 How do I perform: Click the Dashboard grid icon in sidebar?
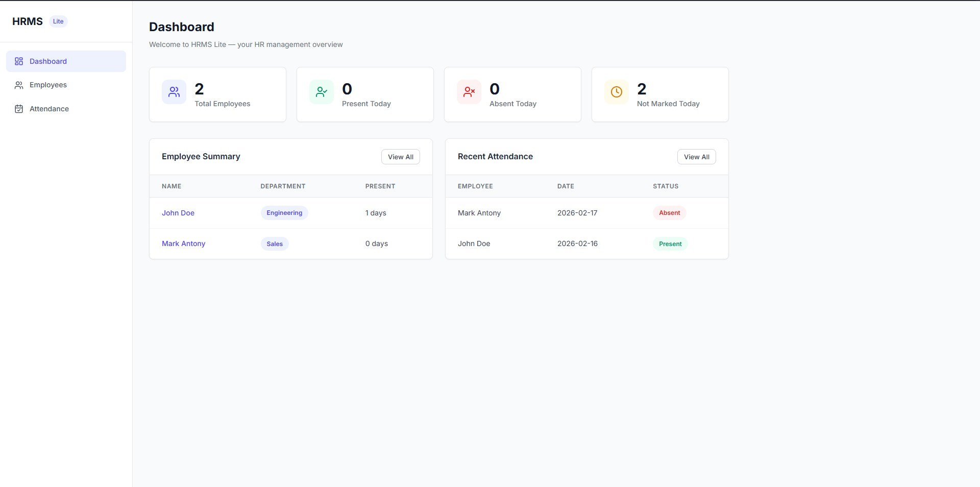[x=19, y=61]
